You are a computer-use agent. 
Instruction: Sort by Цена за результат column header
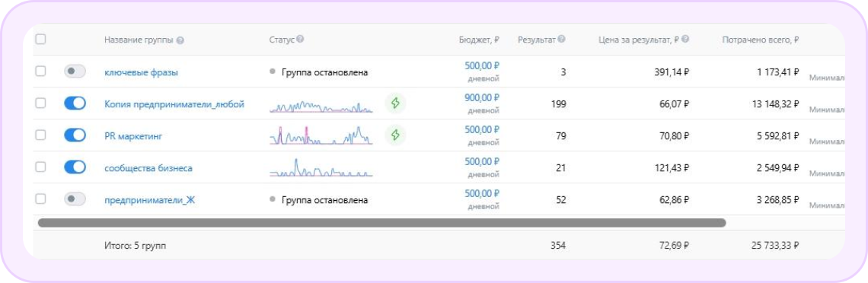[639, 40]
